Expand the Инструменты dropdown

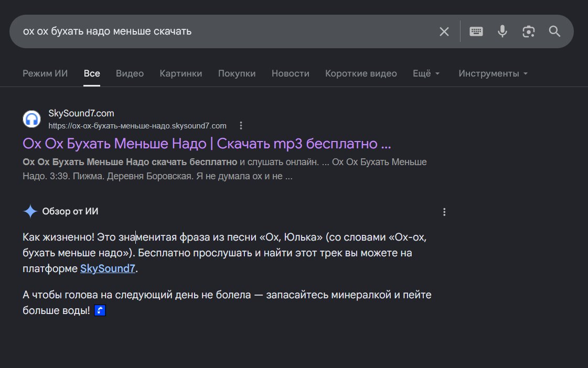point(493,73)
